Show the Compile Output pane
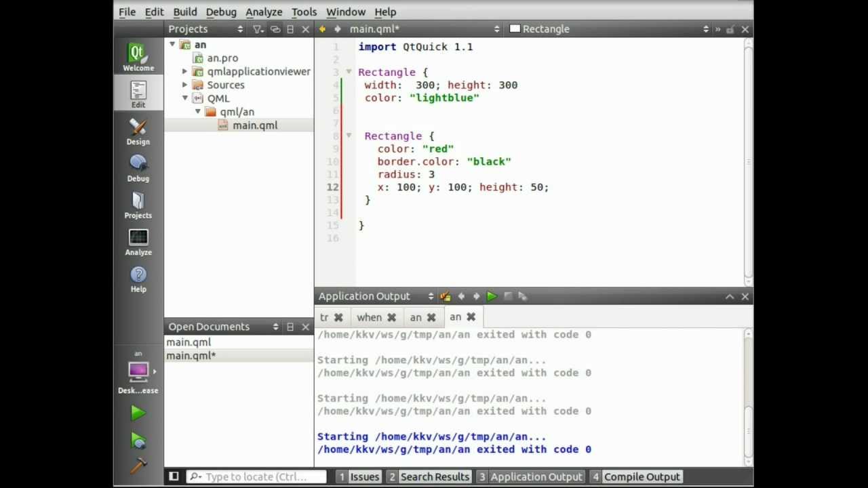The height and width of the screenshot is (488, 868). coord(636,476)
